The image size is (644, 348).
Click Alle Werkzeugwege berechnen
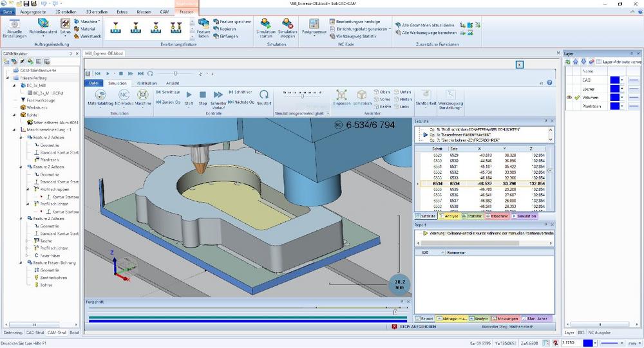(426, 32)
